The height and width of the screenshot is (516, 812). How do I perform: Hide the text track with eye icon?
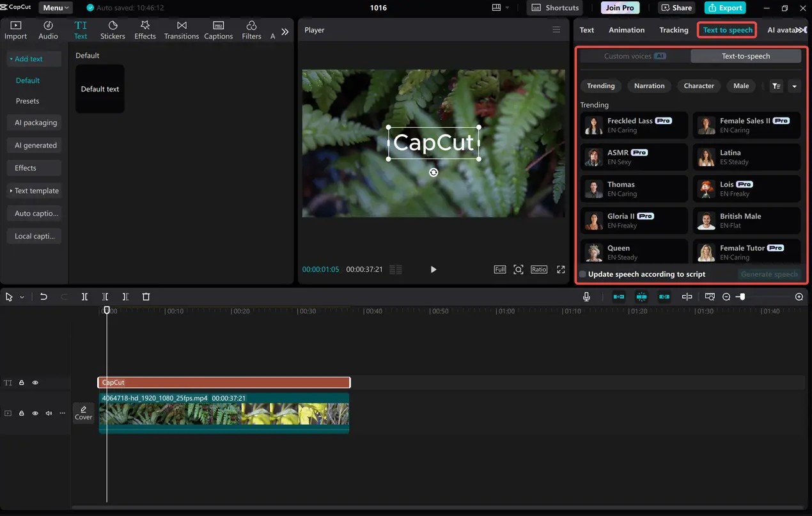click(35, 382)
